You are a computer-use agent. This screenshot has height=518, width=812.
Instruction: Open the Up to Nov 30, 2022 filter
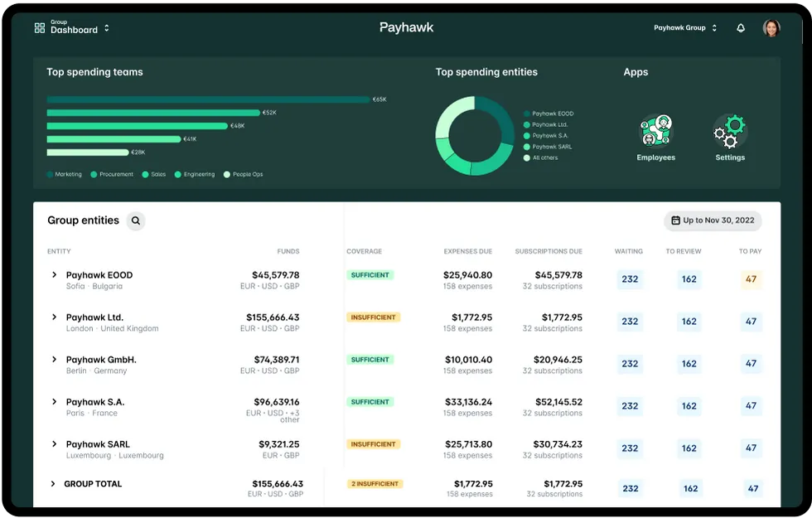tap(713, 220)
